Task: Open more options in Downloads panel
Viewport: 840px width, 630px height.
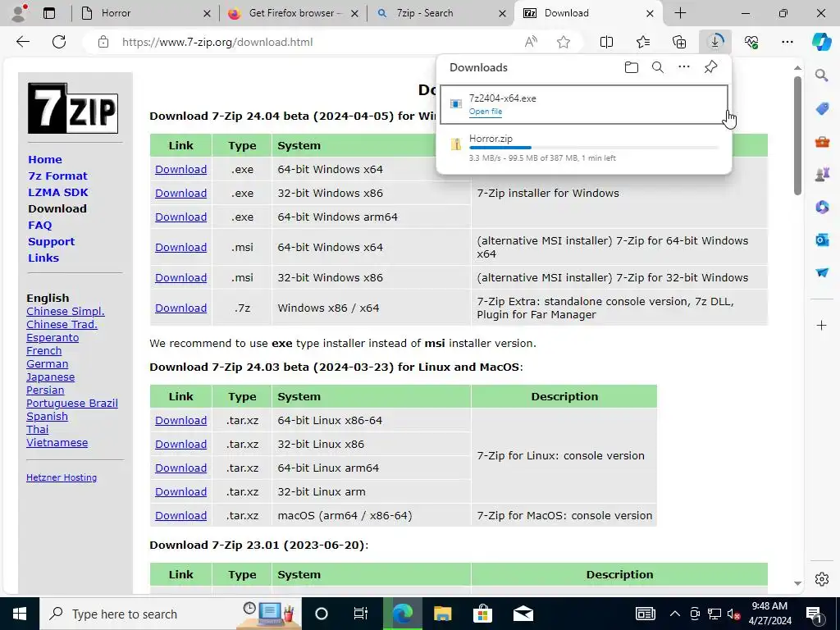Action: [684, 67]
